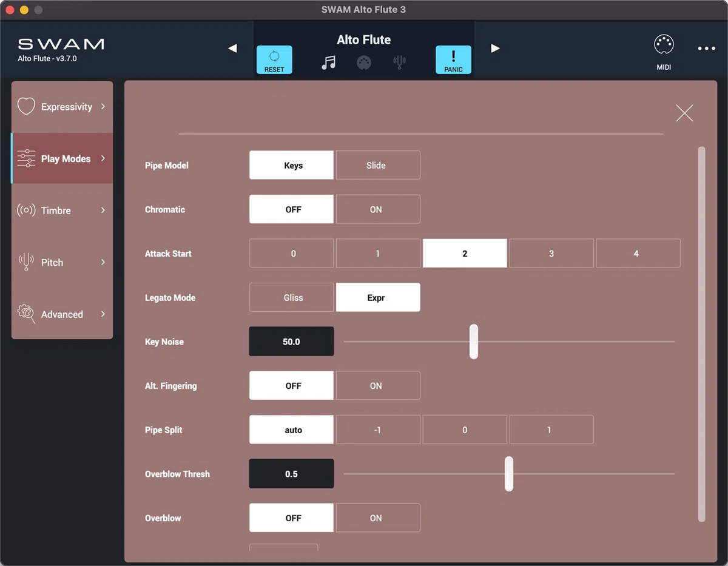Viewport: 728px width, 566px height.
Task: Click the MIDI connector icon next to Alto Flute
Action: (x=363, y=61)
